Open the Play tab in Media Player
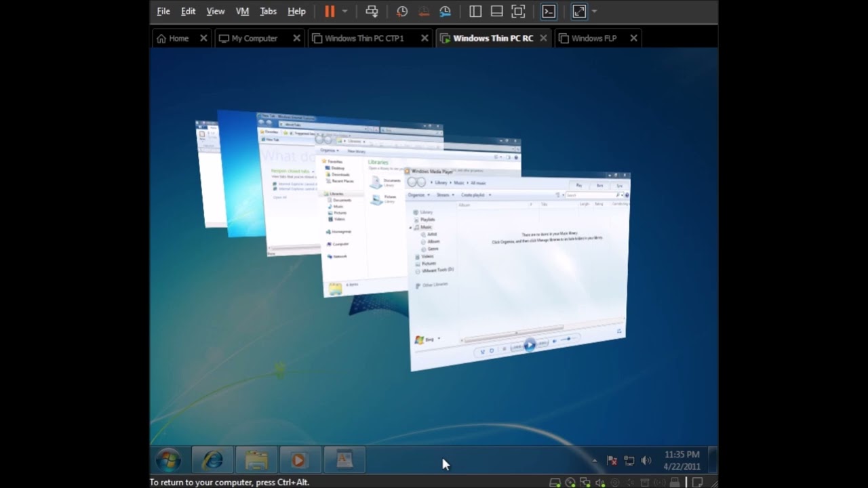Image resolution: width=868 pixels, height=488 pixels. (x=578, y=185)
